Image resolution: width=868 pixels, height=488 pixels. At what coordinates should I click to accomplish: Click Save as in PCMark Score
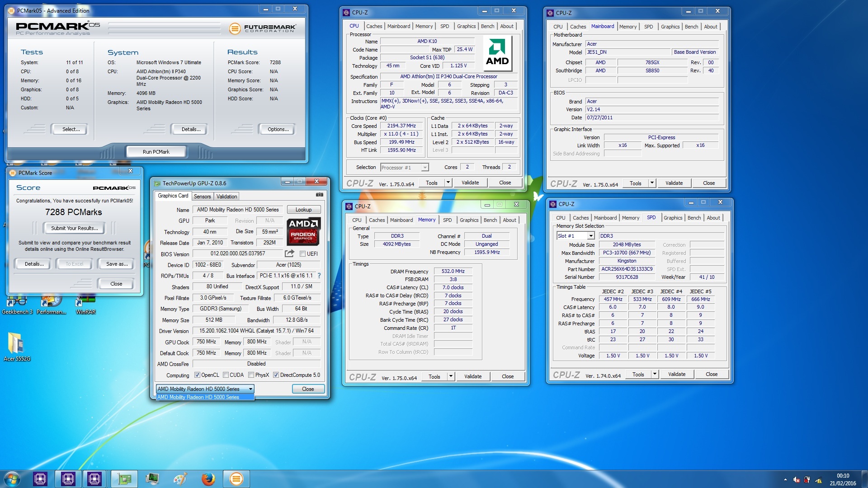pos(117,264)
